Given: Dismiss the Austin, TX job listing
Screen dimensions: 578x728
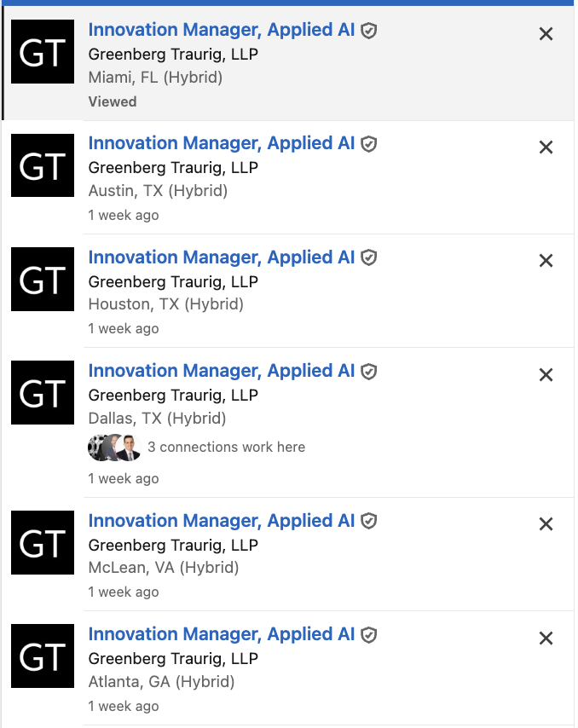Looking at the screenshot, I should pos(546,147).
